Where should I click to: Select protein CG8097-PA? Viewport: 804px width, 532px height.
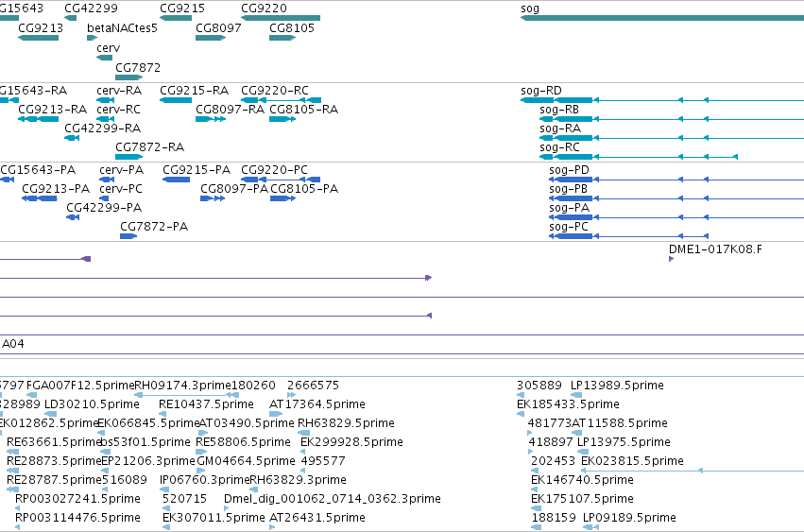point(213,198)
